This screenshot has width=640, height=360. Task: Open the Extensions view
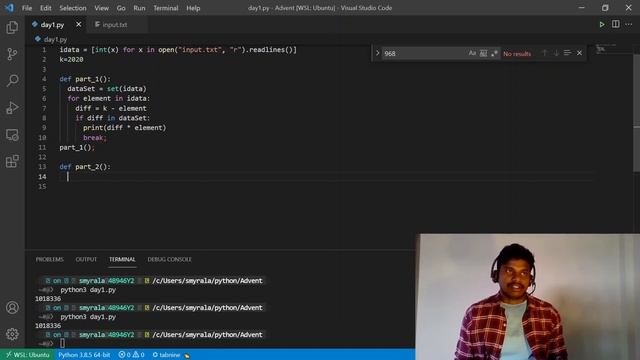[12, 162]
